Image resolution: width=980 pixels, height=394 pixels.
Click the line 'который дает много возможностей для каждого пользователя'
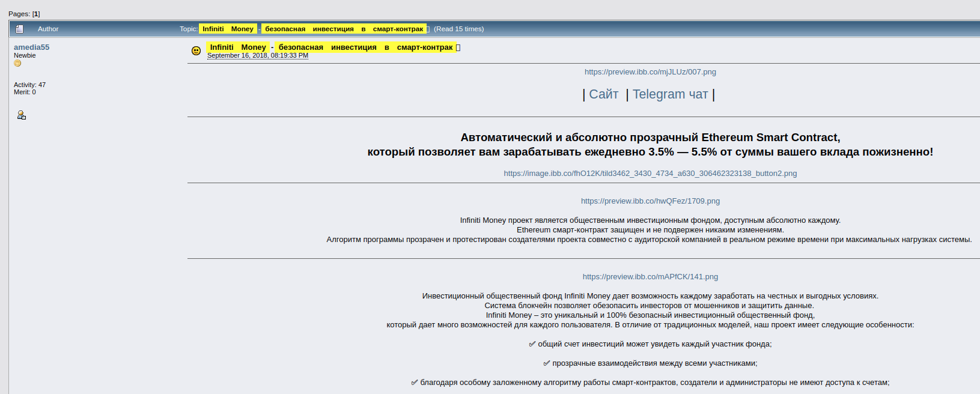650,325
